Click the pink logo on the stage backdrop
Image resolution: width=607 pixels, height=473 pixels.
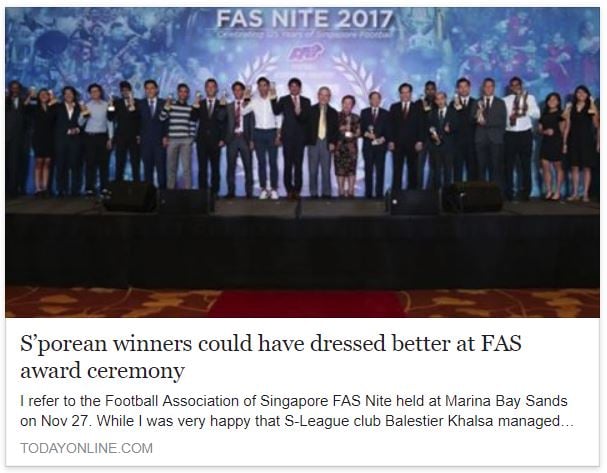(x=306, y=51)
